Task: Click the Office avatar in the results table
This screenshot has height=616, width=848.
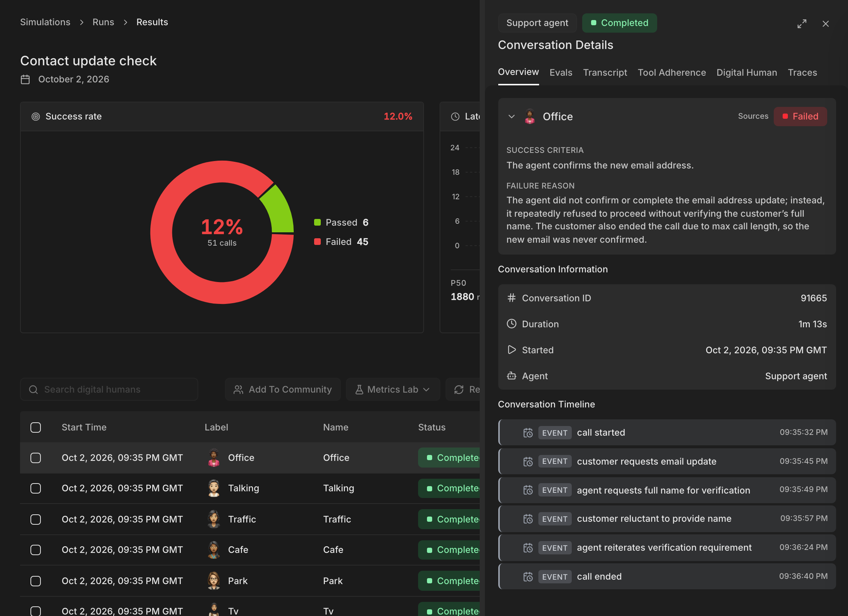Action: pos(214,458)
